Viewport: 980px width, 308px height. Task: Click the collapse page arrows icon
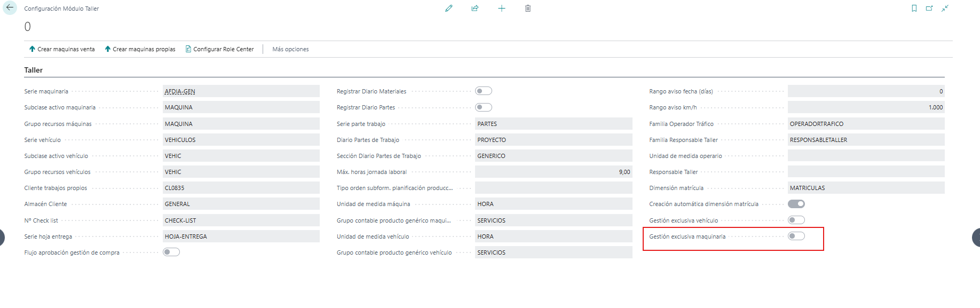click(x=945, y=9)
